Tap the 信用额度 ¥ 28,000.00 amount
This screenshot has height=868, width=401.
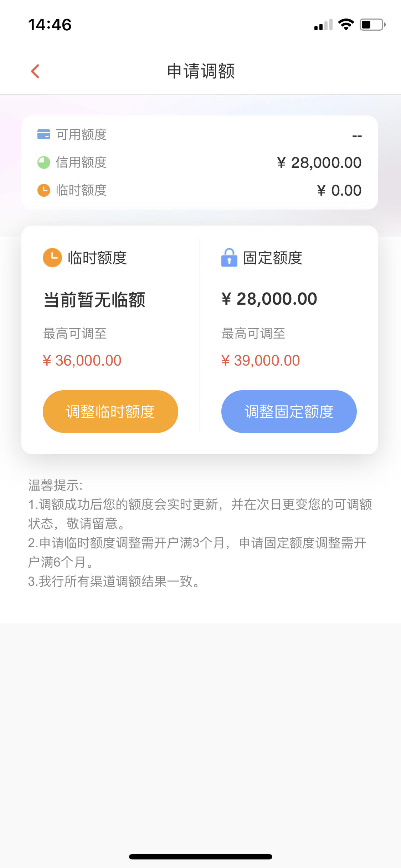tap(319, 163)
